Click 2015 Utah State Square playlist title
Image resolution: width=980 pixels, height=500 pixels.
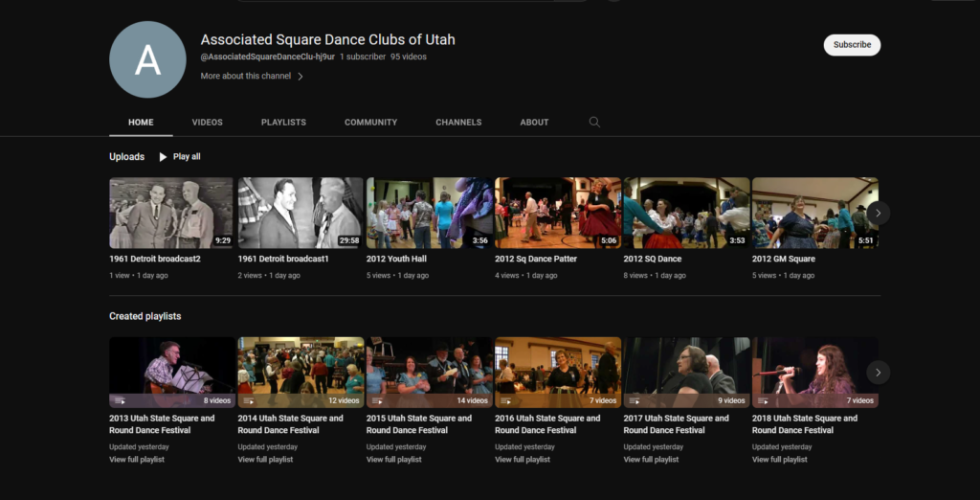419,424
